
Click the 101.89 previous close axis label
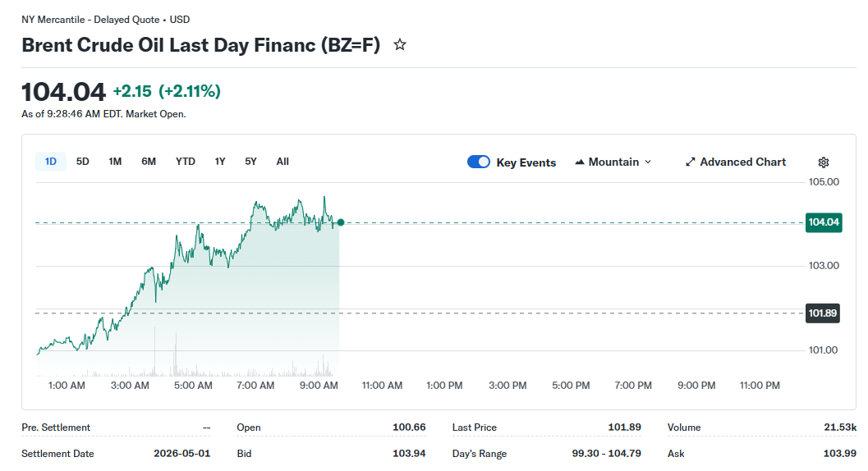coord(822,313)
